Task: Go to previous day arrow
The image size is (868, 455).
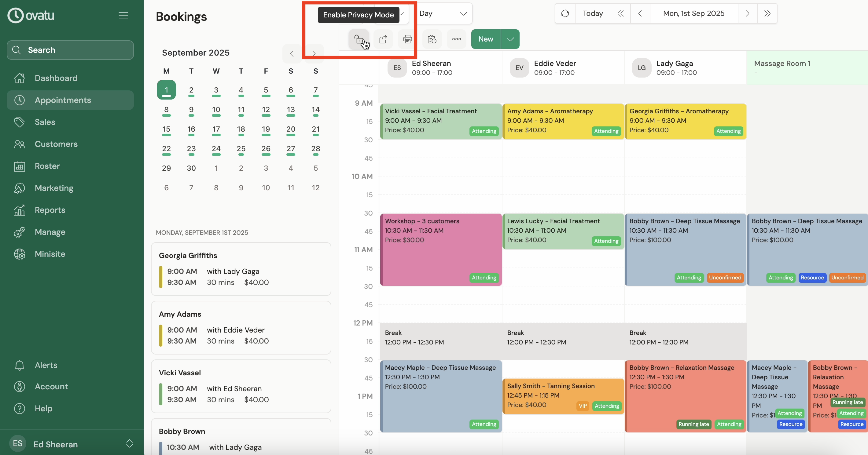Action: [x=640, y=13]
